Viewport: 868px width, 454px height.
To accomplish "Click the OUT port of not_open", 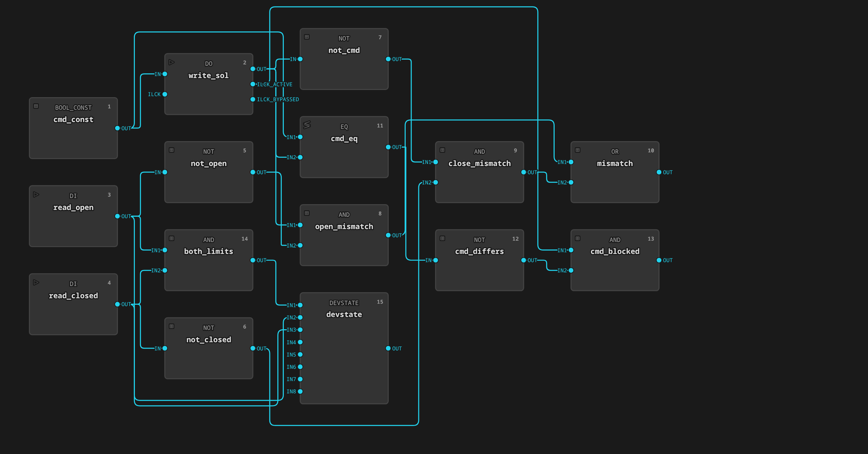I will (253, 172).
